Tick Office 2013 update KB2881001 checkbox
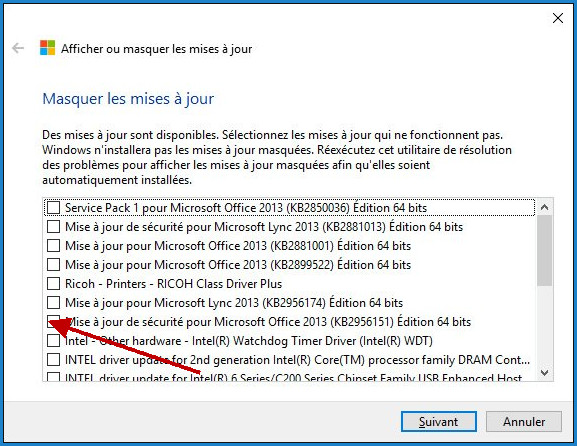 pos(53,245)
